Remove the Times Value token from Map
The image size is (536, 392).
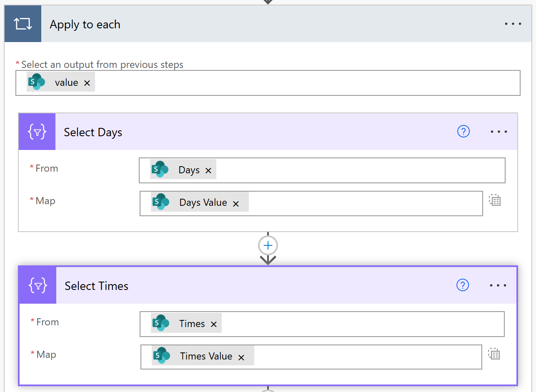[241, 357]
